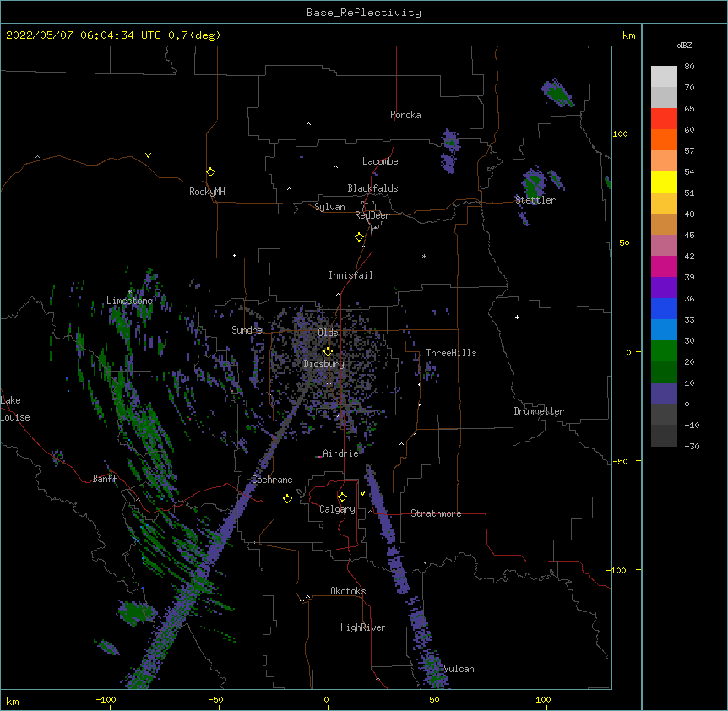Click the yellow diamond marker between Olds and Didsbury
The image size is (728, 711).
pyautogui.click(x=328, y=352)
